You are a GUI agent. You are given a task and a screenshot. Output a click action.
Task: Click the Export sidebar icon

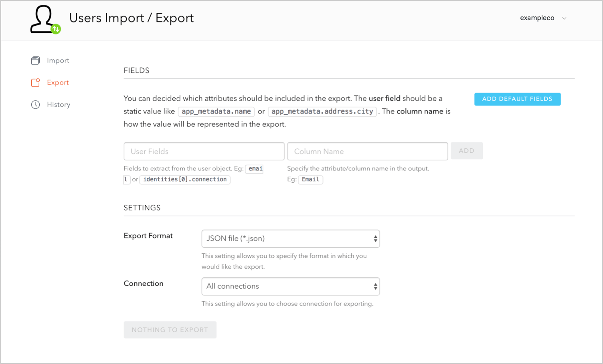click(35, 83)
